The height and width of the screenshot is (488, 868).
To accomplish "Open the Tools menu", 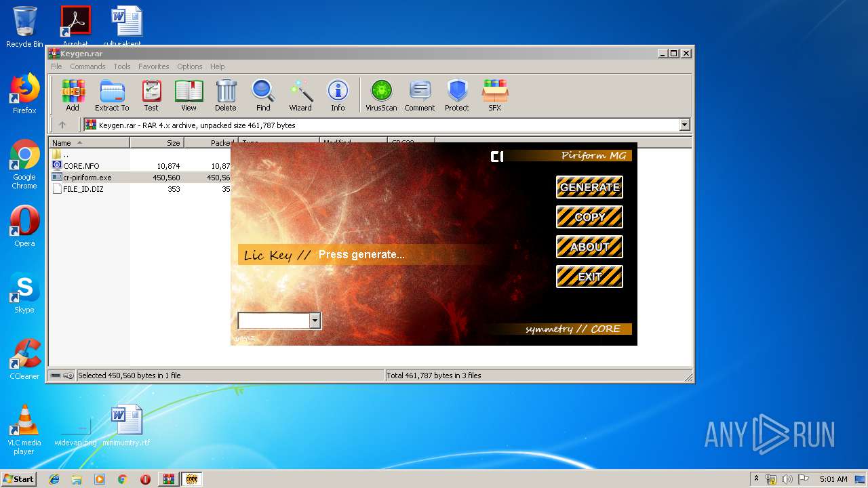I will pos(122,66).
